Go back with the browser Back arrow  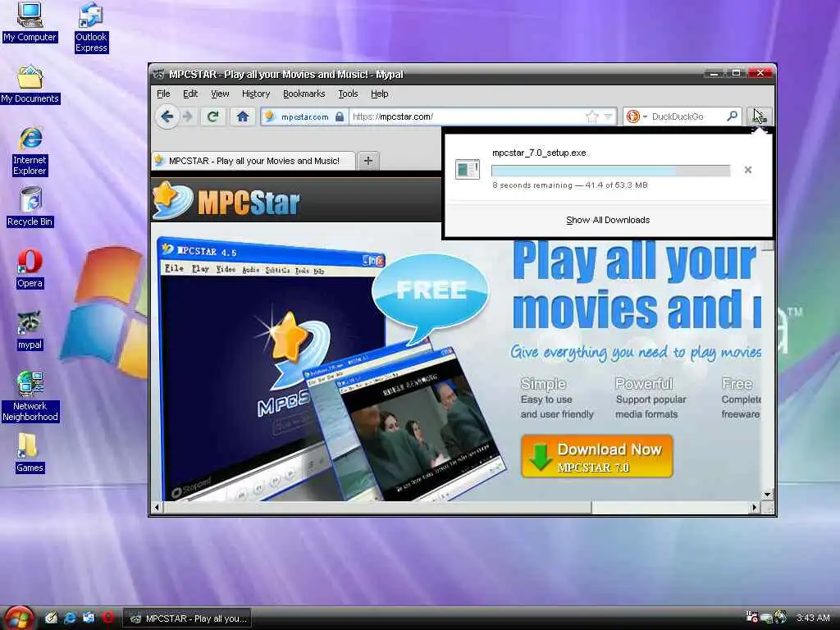pos(167,116)
